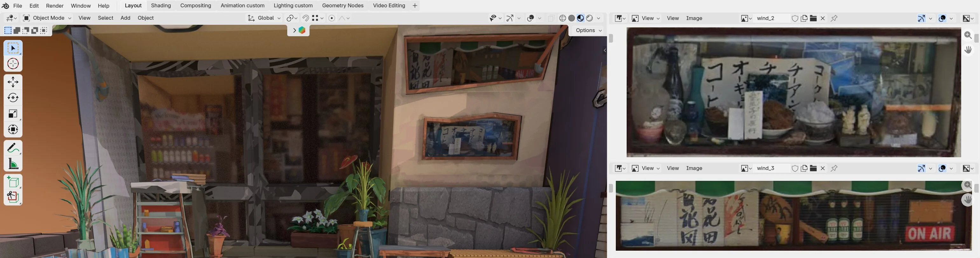
Task: Switch to solid viewport shading
Action: point(571,18)
